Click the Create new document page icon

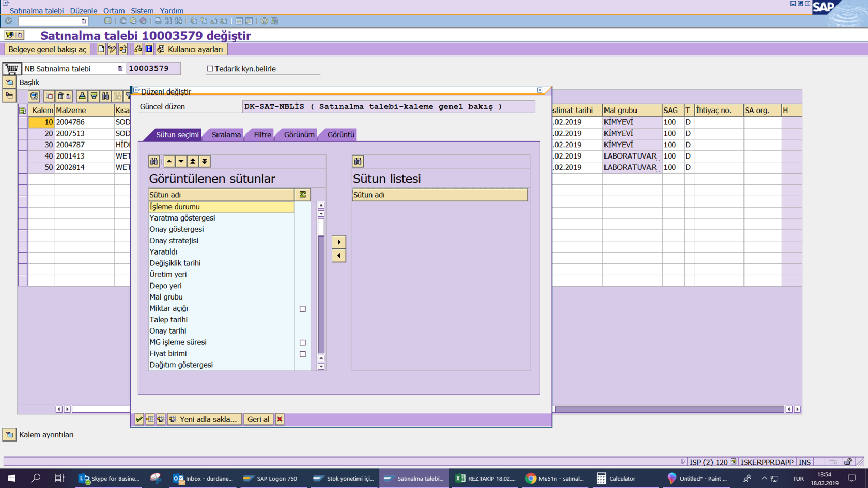(101, 49)
